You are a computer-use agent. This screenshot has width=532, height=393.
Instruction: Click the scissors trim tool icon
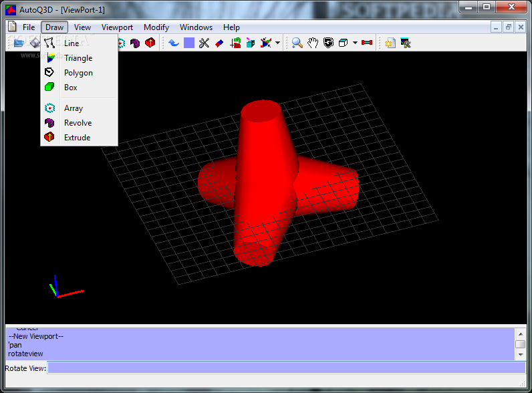tap(205, 43)
